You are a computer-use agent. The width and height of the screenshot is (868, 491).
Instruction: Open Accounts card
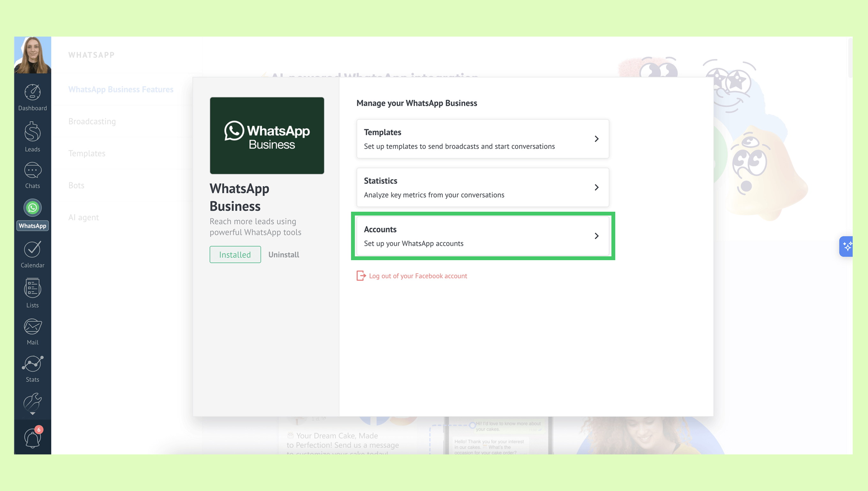pos(483,236)
